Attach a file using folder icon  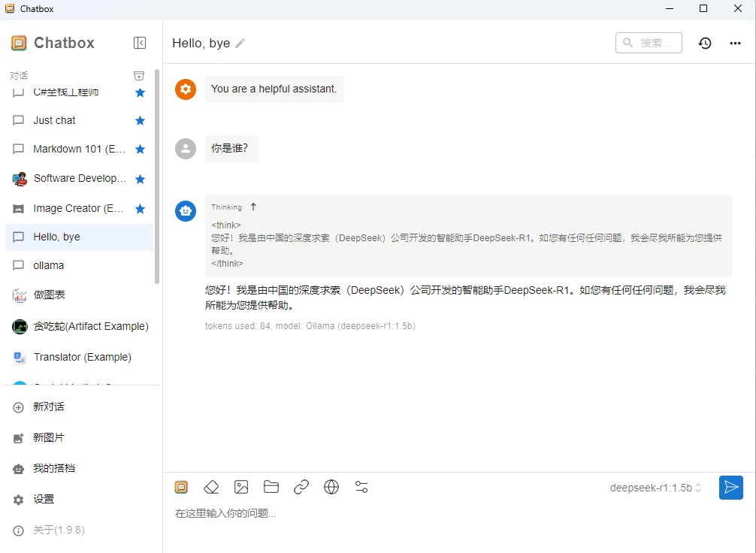[x=271, y=487]
